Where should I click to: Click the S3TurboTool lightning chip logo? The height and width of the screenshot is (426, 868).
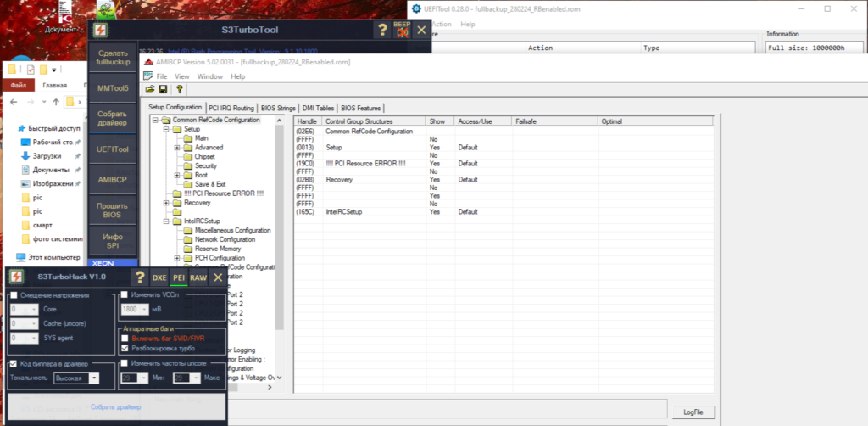(100, 30)
